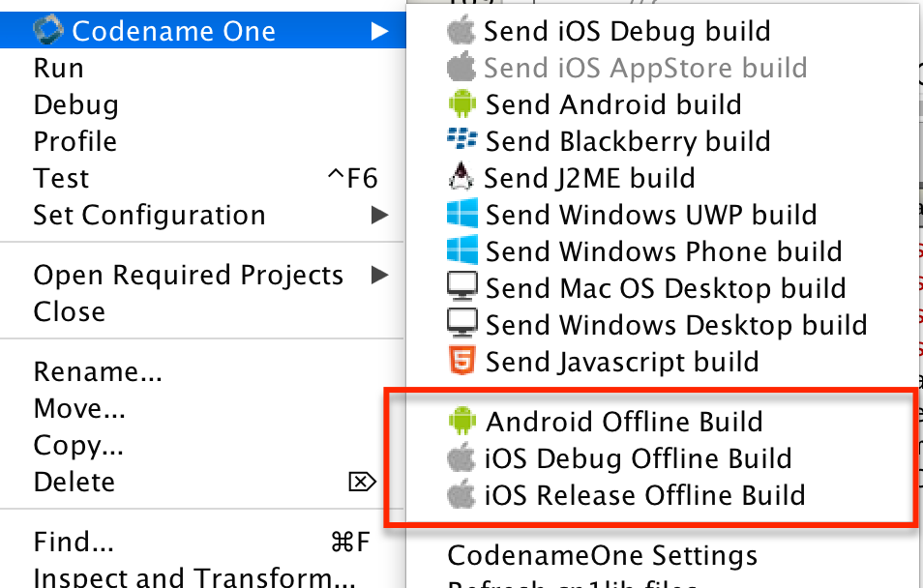923x588 pixels.
Task: Click the Java icon beside Send J2ME build
Action: pyautogui.click(x=461, y=178)
